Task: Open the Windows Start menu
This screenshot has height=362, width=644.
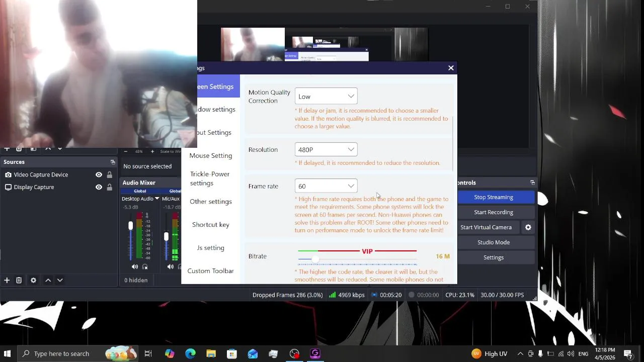Action: click(x=8, y=353)
